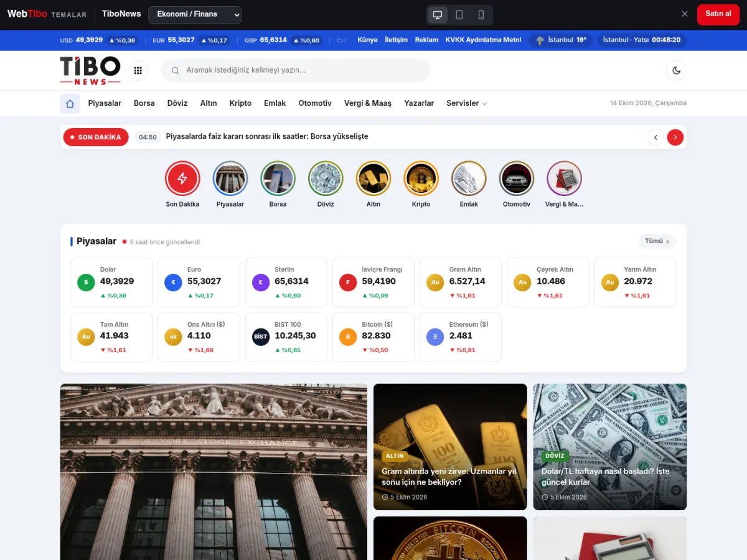Open the Gram altında yeni zirve article

pyautogui.click(x=450, y=447)
